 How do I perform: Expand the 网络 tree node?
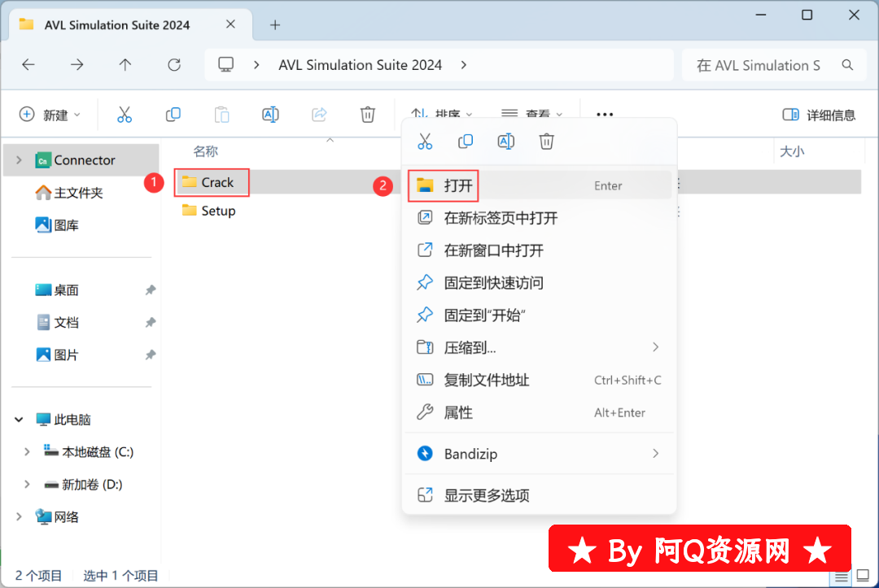pos(19,517)
